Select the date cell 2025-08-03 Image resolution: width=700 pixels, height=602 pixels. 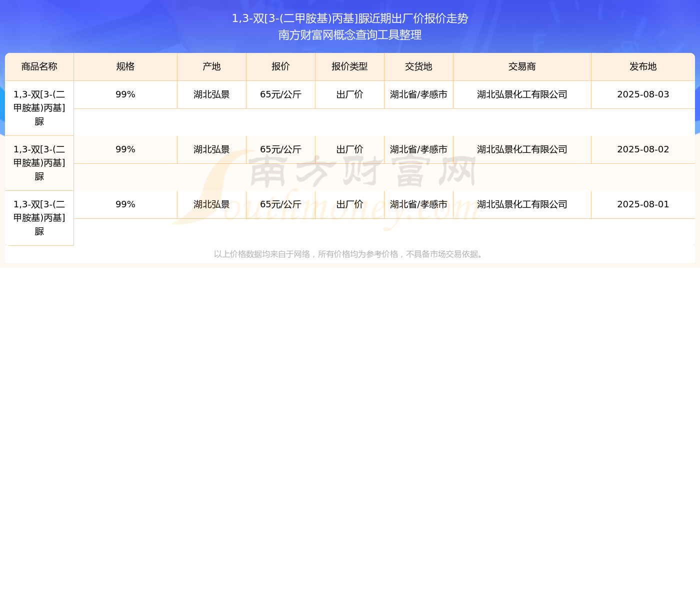click(x=643, y=94)
